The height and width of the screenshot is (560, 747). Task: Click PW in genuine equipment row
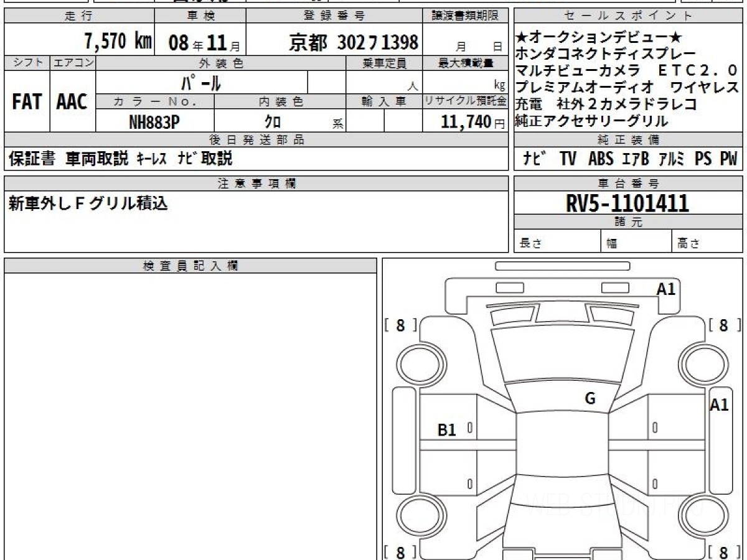coord(728,159)
